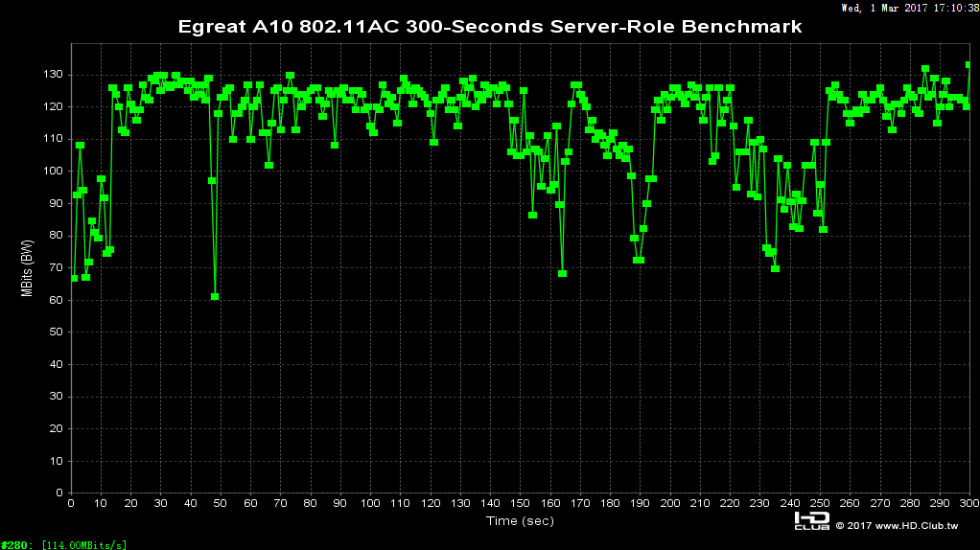Image resolution: width=980 pixels, height=550 pixels.
Task: Click the x-axis tick label 270
Action: (880, 503)
